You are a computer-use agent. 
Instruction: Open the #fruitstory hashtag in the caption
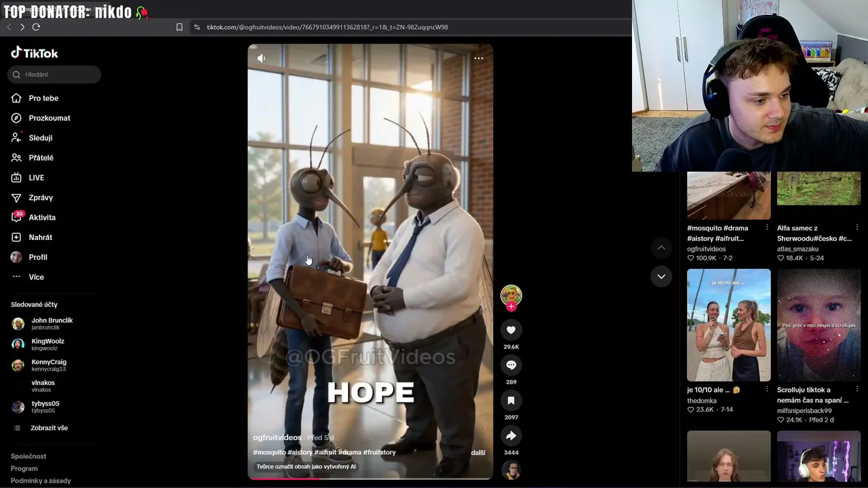[x=380, y=453]
